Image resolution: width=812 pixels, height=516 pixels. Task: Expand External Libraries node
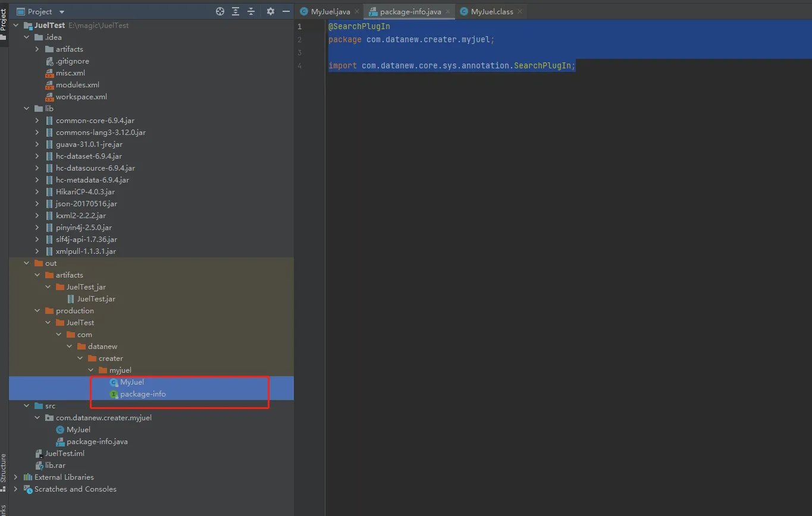coord(15,477)
